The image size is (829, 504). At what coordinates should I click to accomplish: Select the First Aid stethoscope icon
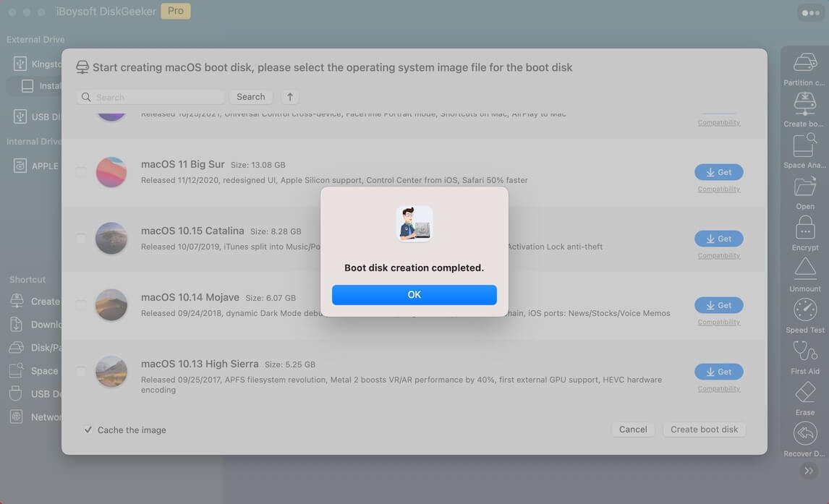(805, 351)
